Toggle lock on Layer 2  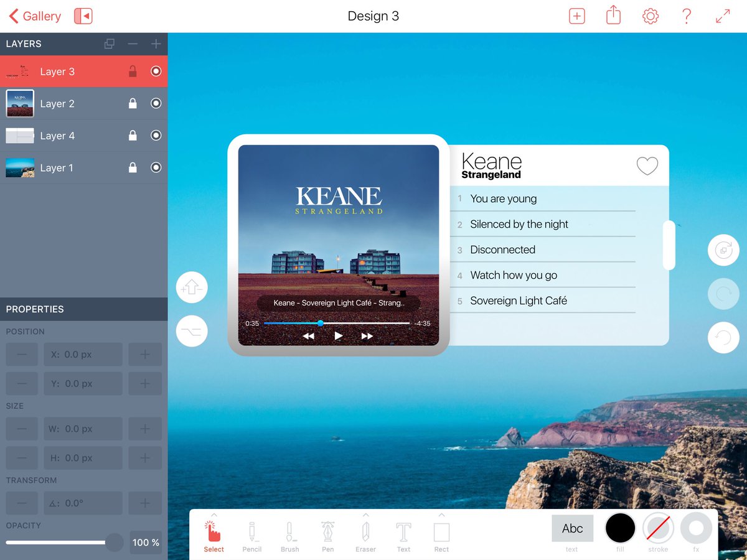coord(133,103)
